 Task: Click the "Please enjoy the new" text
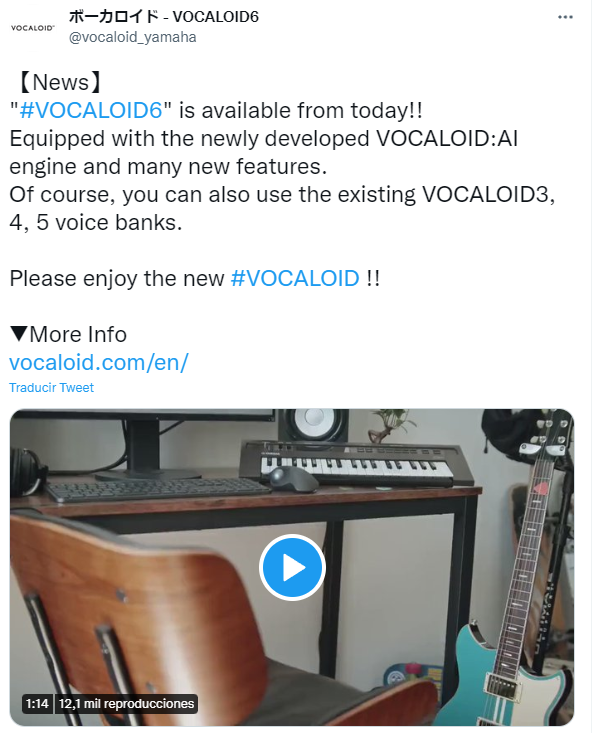point(117,279)
